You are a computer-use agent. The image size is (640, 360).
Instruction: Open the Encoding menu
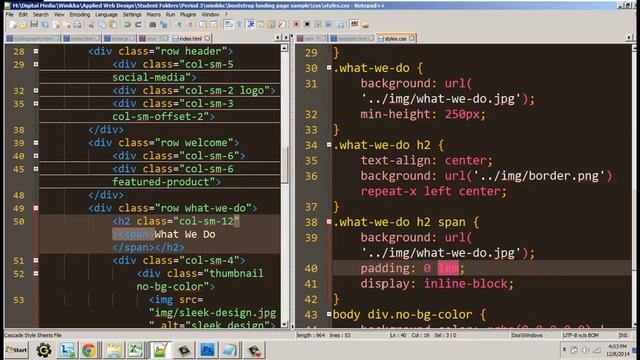80,14
